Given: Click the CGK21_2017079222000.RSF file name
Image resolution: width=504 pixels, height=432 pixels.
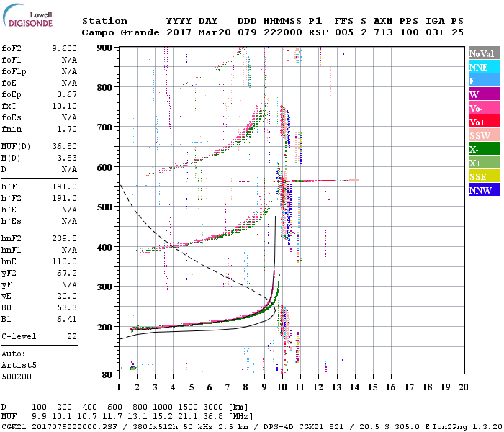Looking at the screenshot, I should pyautogui.click(x=59, y=426).
